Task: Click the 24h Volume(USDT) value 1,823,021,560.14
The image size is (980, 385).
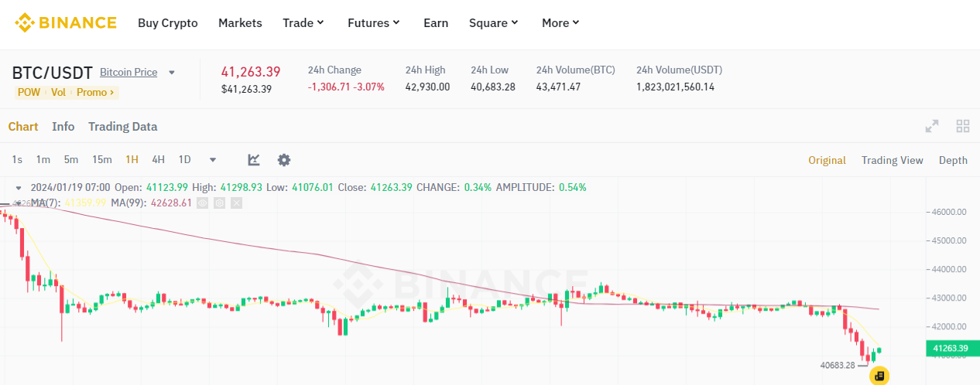Action: click(675, 87)
